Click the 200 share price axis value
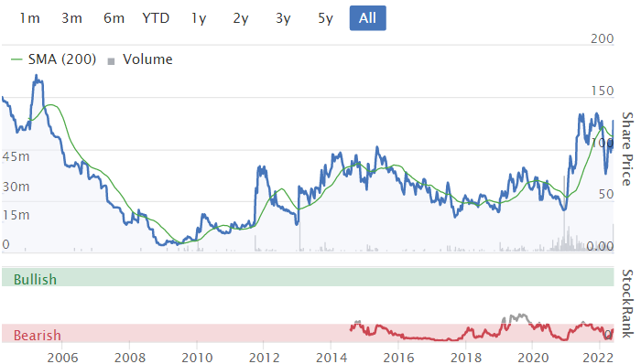This screenshot has height=364, width=641. pos(603,38)
